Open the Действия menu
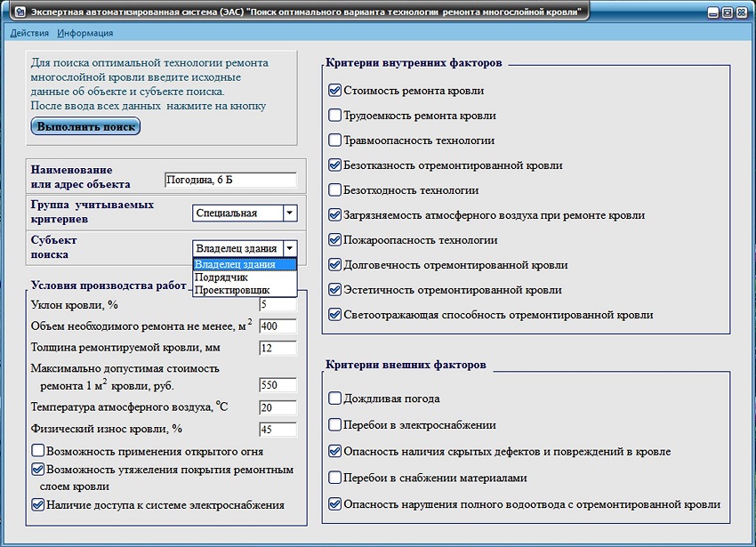 click(x=29, y=33)
